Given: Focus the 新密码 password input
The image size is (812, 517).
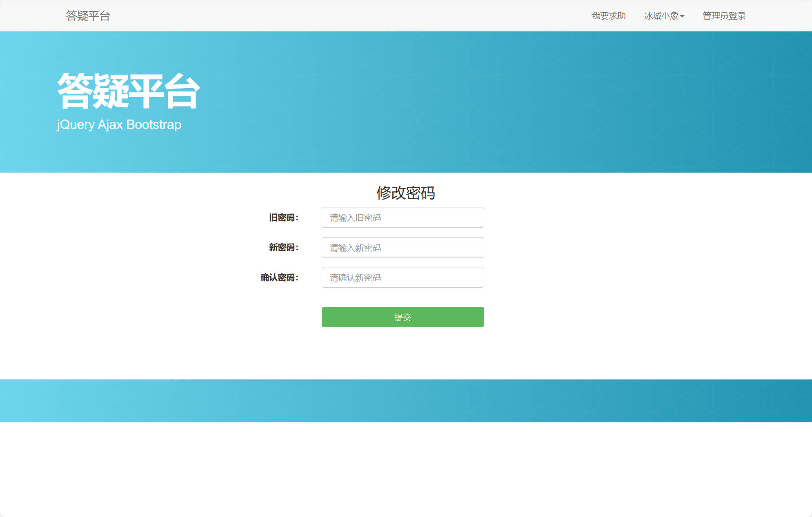Looking at the screenshot, I should (403, 247).
